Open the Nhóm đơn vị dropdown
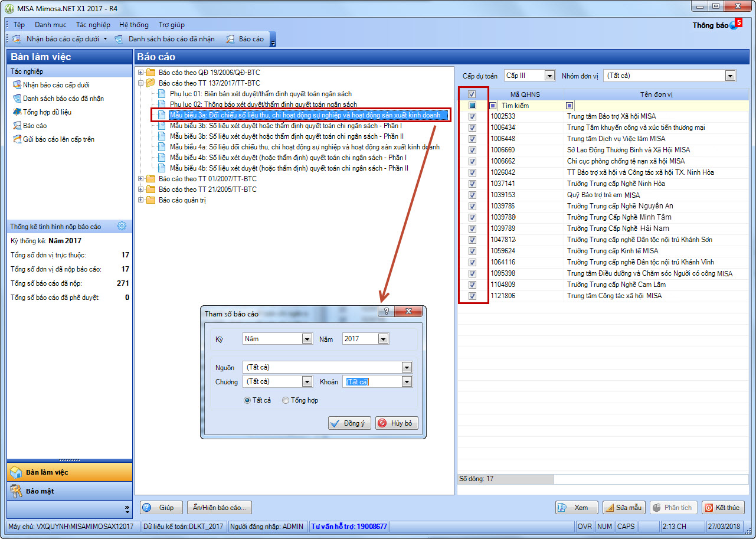756x539 pixels. click(x=730, y=76)
